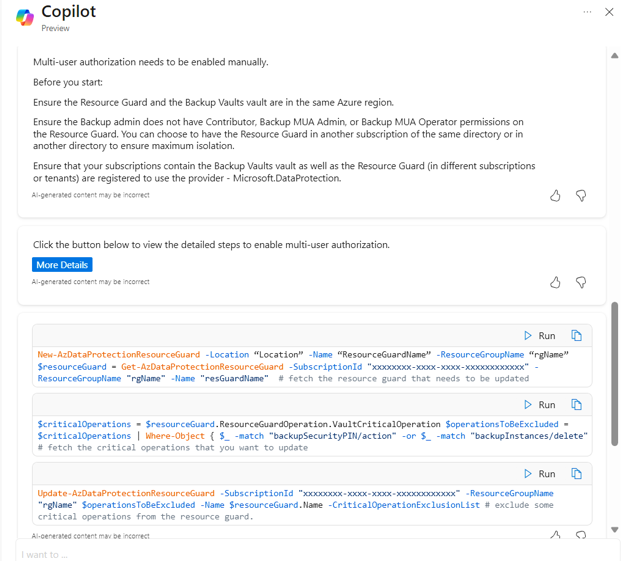622x561 pixels.
Task: Close the Copilot panel
Action: (x=609, y=12)
